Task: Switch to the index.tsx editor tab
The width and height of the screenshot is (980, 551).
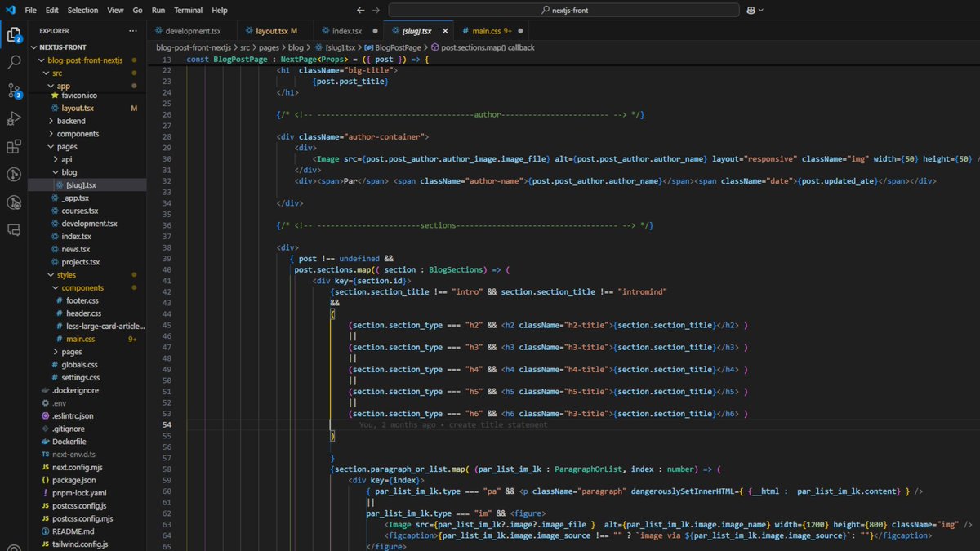Action: [346, 30]
